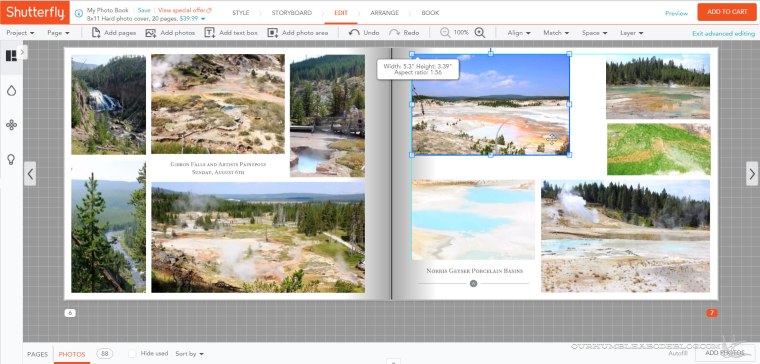
Task: Toggle the Hide used checkbox
Action: tap(132, 354)
